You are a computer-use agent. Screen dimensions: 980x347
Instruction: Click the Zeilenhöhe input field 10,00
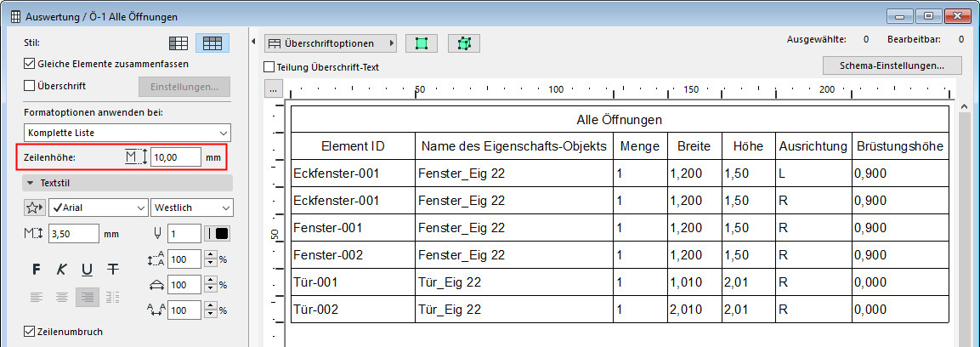[176, 157]
